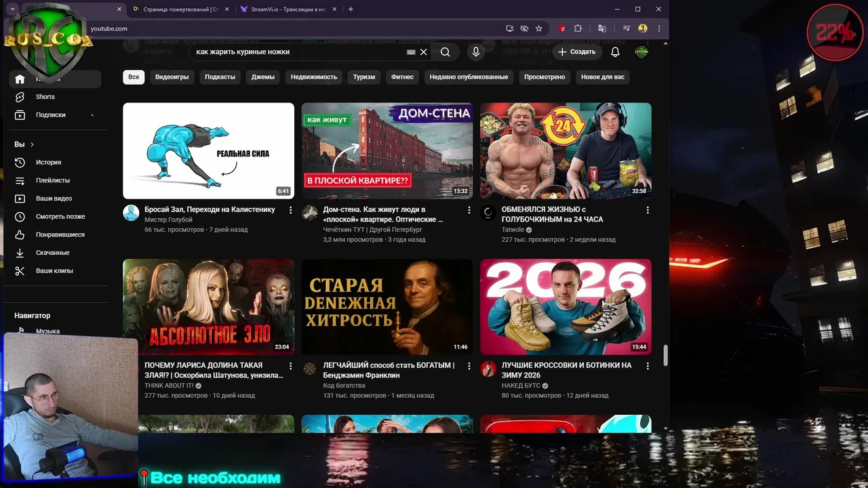Start voice search with microphone
This screenshot has height=488, width=868.
coord(476,52)
